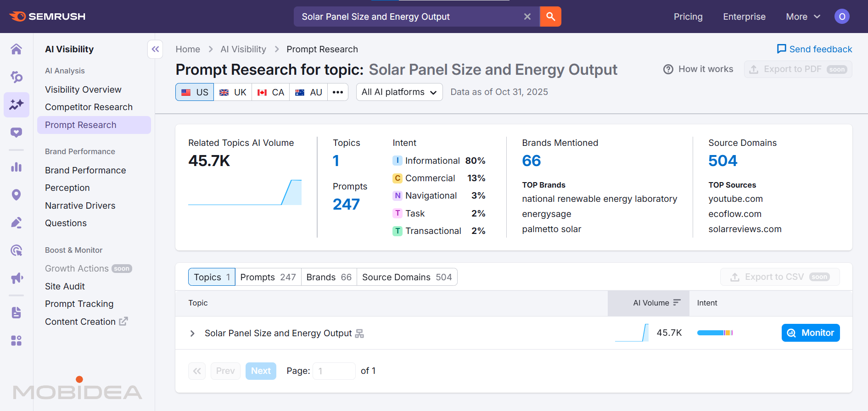This screenshot has height=411, width=868.
Task: Click the Related Topics AI Volume trend chart
Action: tap(245, 192)
